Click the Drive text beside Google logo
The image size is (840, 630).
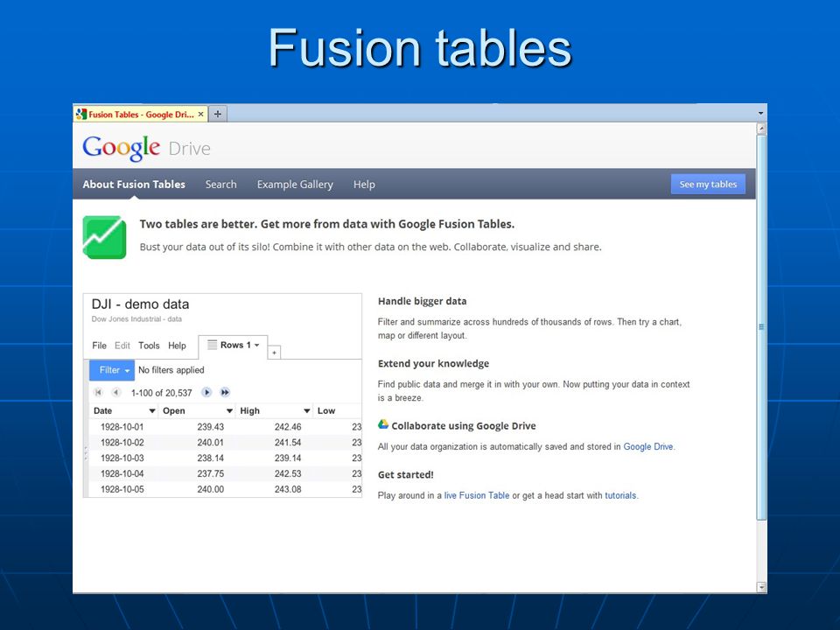(x=189, y=149)
